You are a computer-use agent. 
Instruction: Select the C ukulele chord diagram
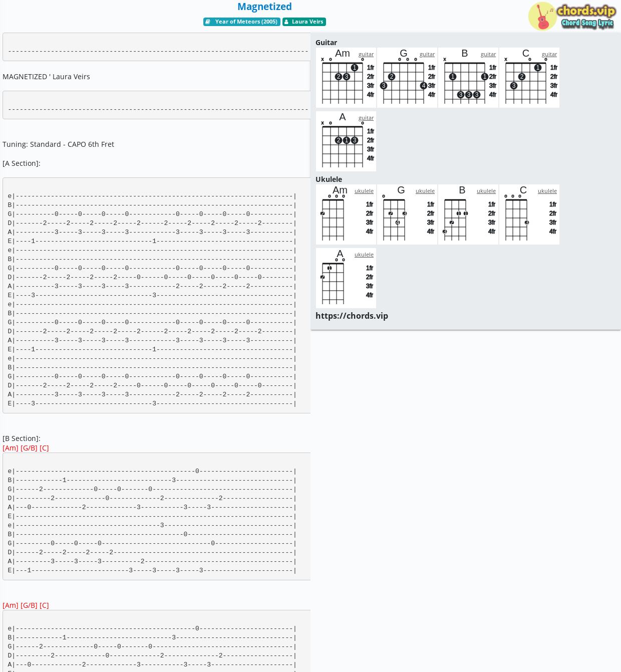point(529,214)
